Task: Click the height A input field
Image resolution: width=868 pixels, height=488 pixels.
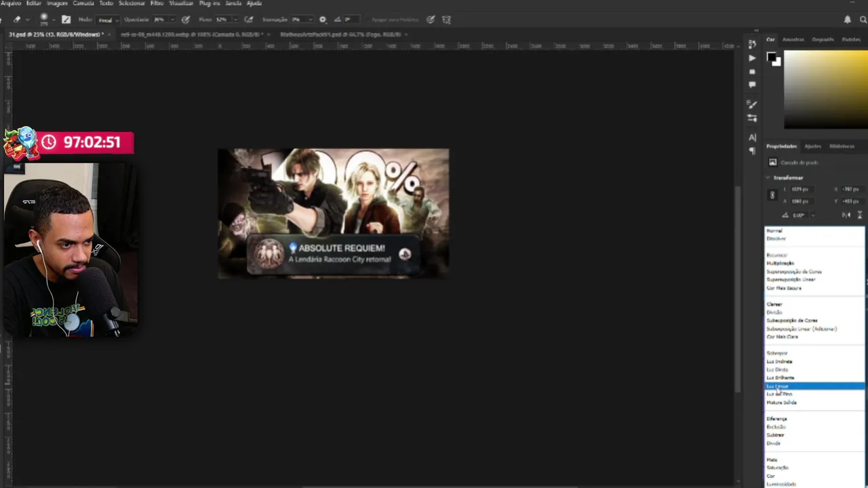Action: [x=801, y=201]
